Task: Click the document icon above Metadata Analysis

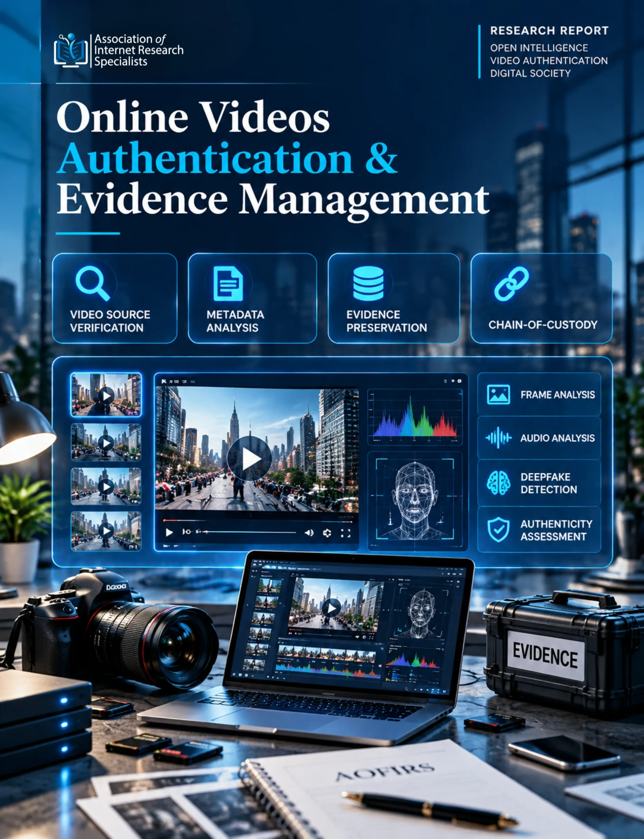Action: tap(228, 283)
